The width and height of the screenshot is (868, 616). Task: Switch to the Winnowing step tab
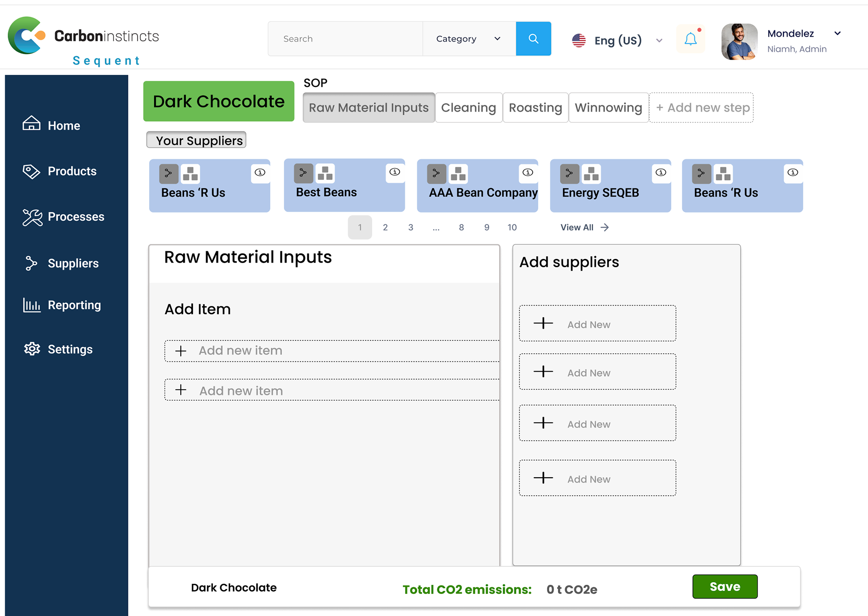click(x=609, y=108)
